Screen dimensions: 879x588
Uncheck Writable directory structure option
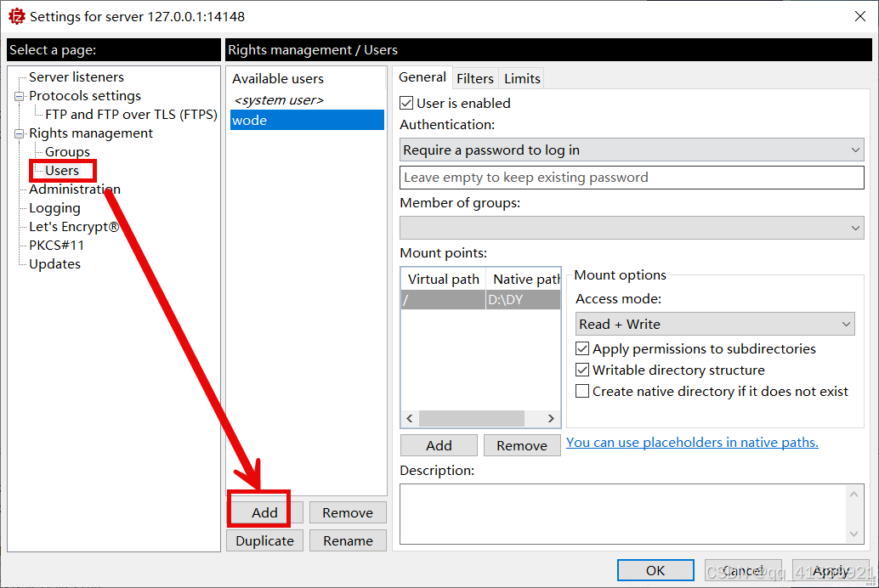tap(582, 370)
